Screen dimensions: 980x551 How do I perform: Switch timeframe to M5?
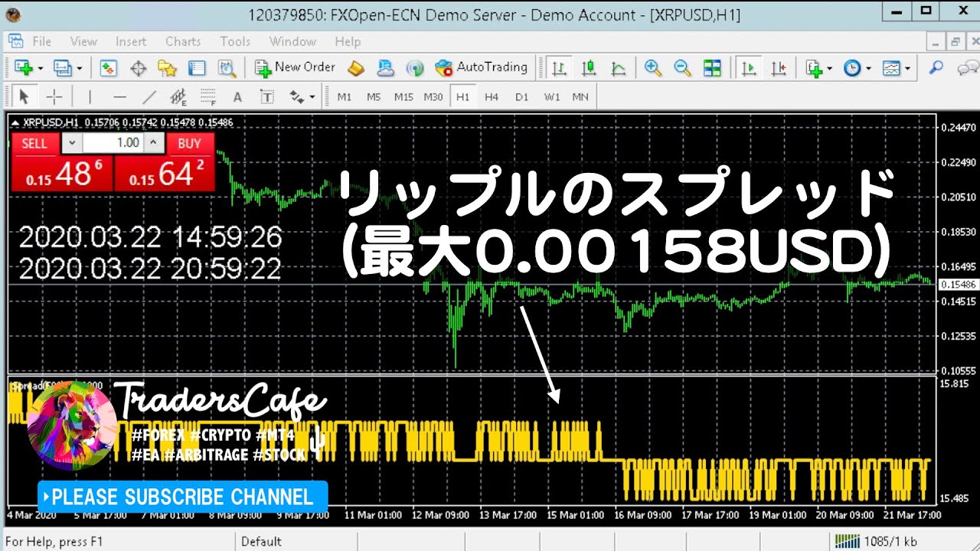[x=374, y=97]
